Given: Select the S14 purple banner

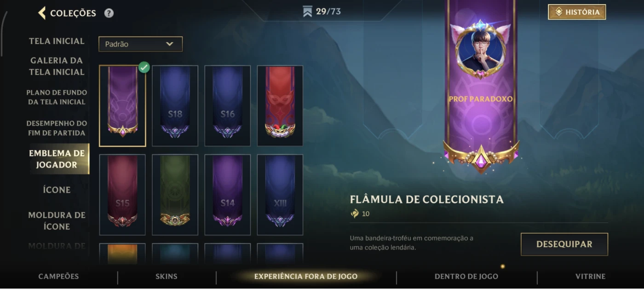Looking at the screenshot, I should tap(228, 195).
